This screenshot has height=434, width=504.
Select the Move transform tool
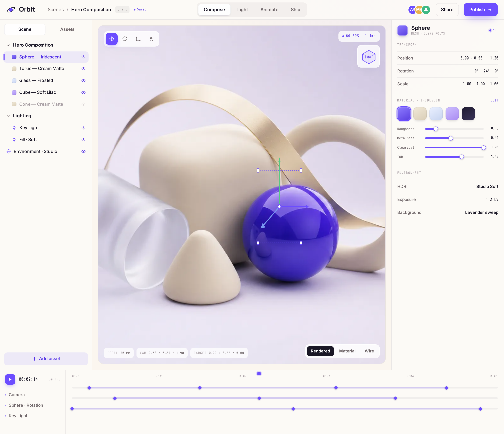111,39
